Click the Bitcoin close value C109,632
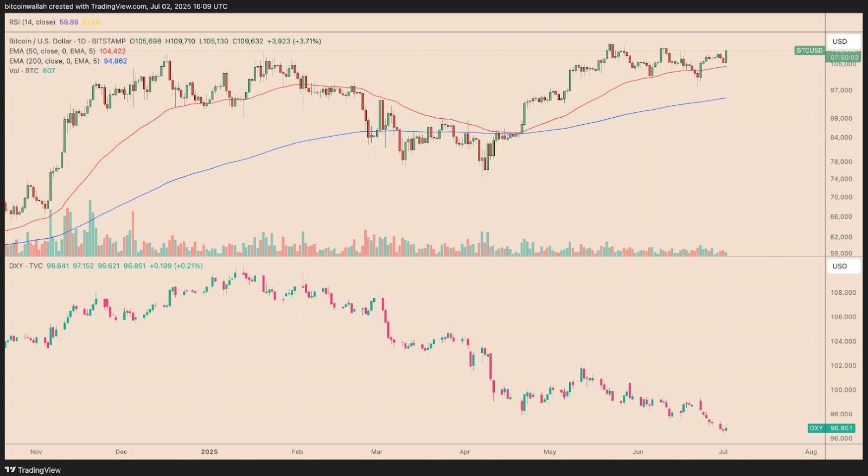The height and width of the screenshot is (476, 868). tap(248, 41)
